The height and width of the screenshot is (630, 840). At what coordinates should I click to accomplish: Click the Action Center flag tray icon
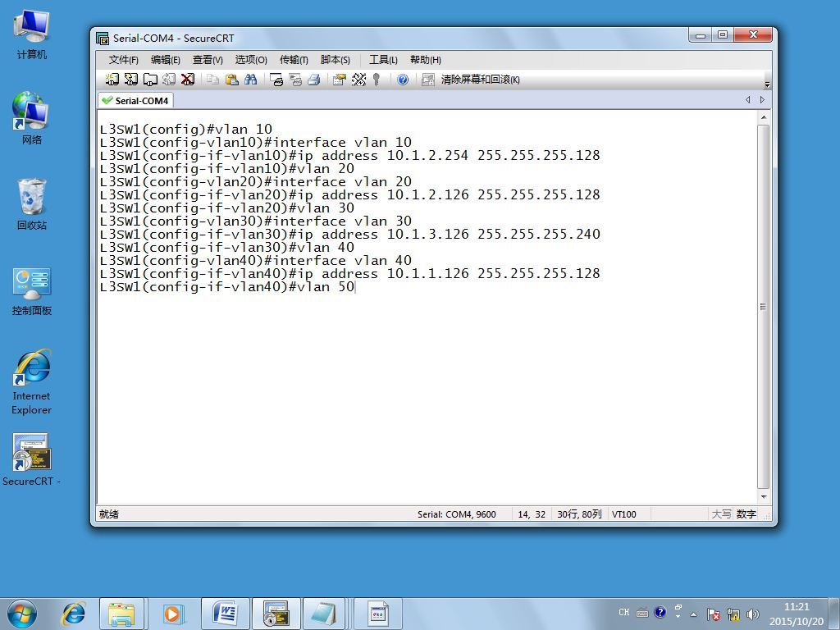pos(713,614)
